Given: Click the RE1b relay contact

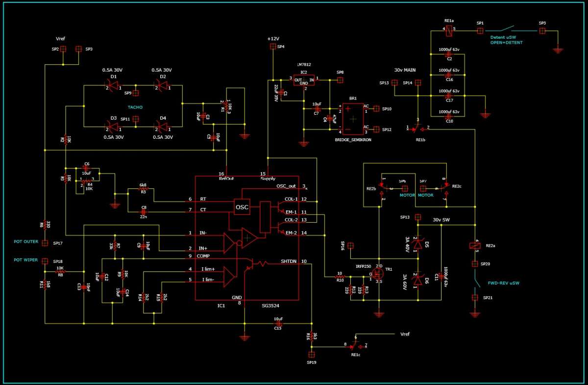Looking at the screenshot, I should click(417, 128).
